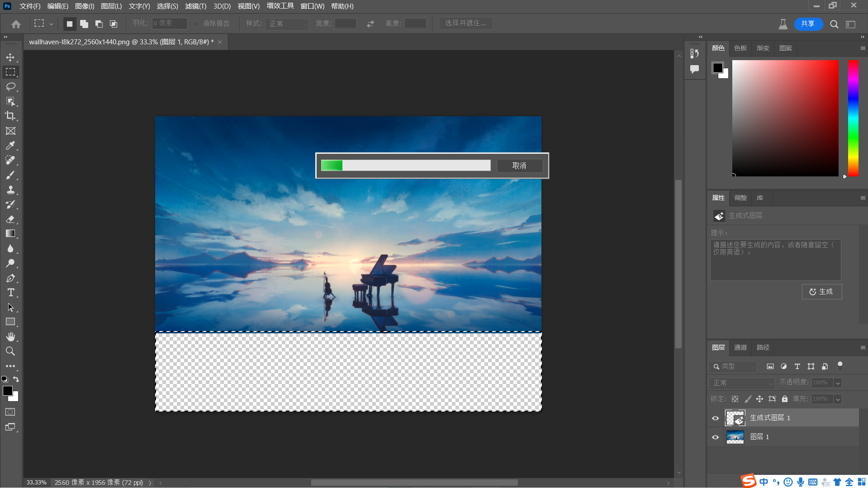The height and width of the screenshot is (488, 868).
Task: Click the foreground color swatch in Color panel
Action: click(717, 67)
